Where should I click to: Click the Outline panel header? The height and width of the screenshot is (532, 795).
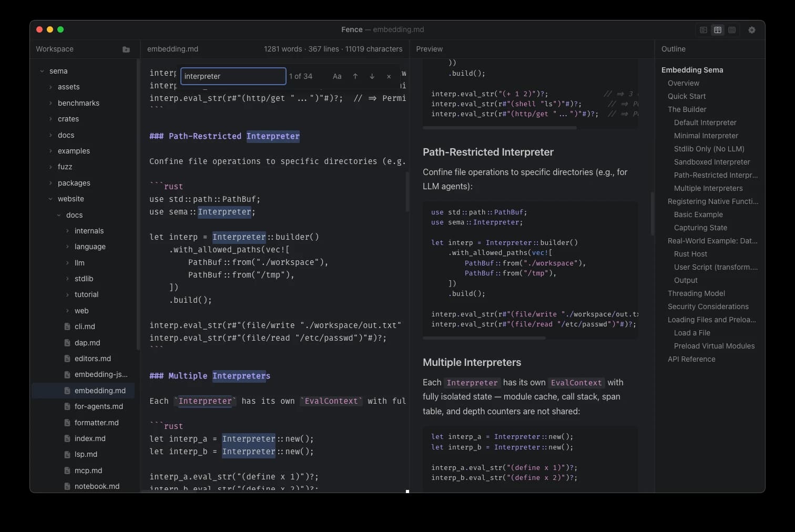[x=673, y=49]
